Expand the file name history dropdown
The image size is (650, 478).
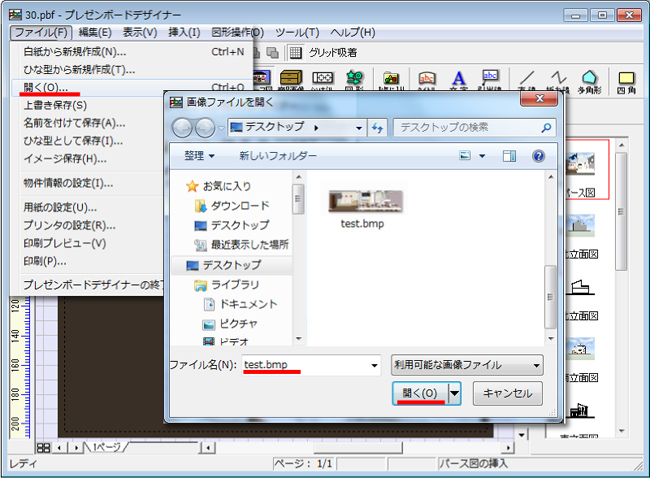click(x=374, y=365)
